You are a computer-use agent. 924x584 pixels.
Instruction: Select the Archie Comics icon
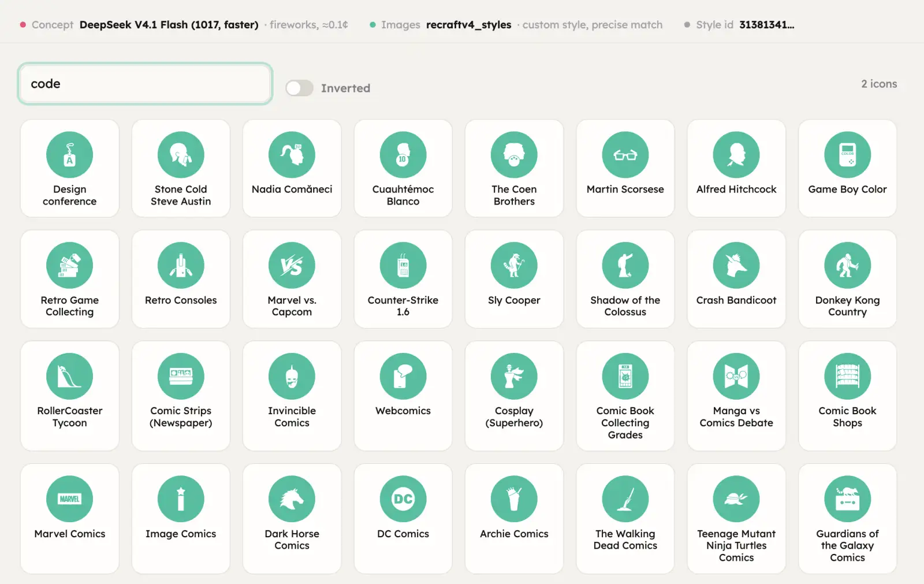[x=514, y=499]
